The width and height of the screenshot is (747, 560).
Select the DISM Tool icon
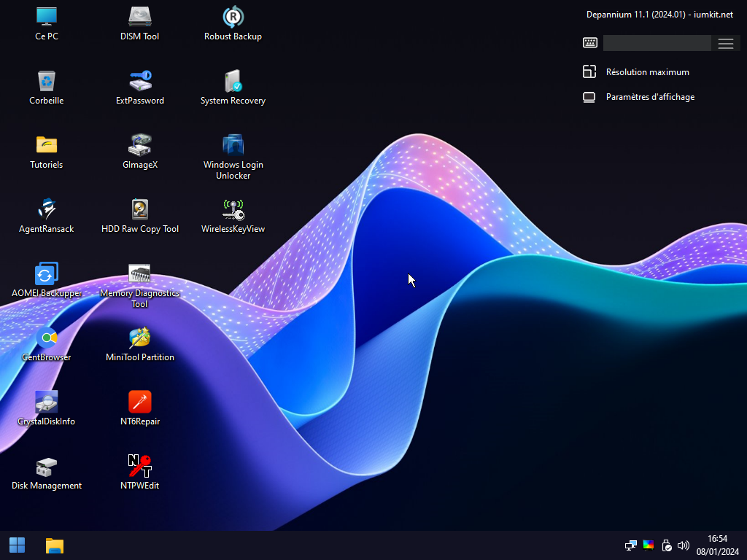[x=139, y=23]
